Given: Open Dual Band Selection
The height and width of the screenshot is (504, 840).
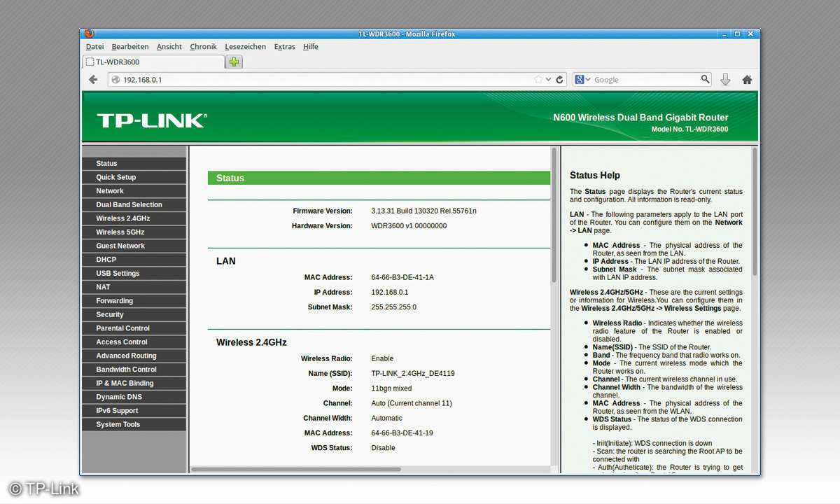Looking at the screenshot, I should tap(134, 205).
